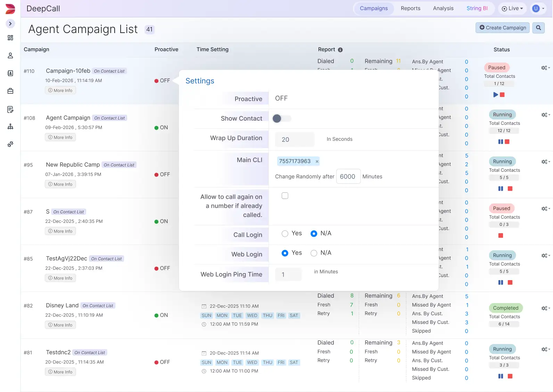Screen dimensions: 553x392
Task: Click the Main CLI 7557173963 tag
Action: pos(298,161)
